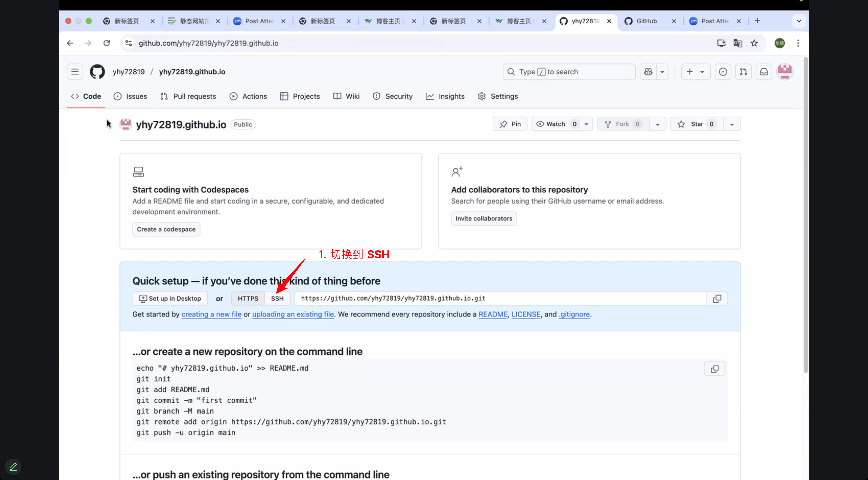Open the README link
868x480 pixels.
tap(493, 314)
